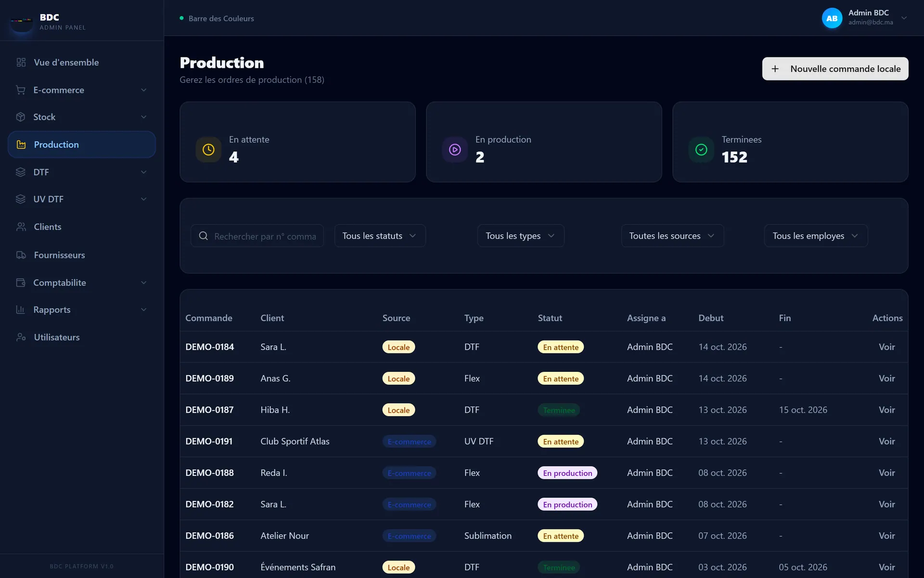
Task: Click the Vue d'ensemble dashboard icon
Action: (x=21, y=62)
